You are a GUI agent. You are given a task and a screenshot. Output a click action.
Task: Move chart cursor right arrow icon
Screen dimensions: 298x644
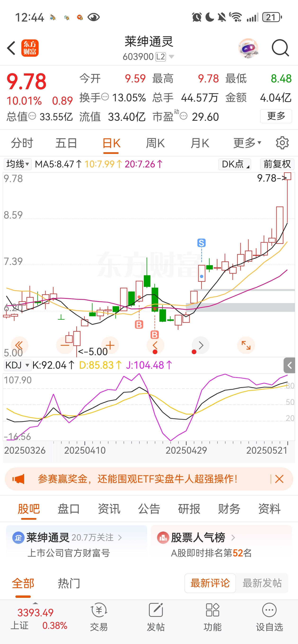[x=201, y=345]
